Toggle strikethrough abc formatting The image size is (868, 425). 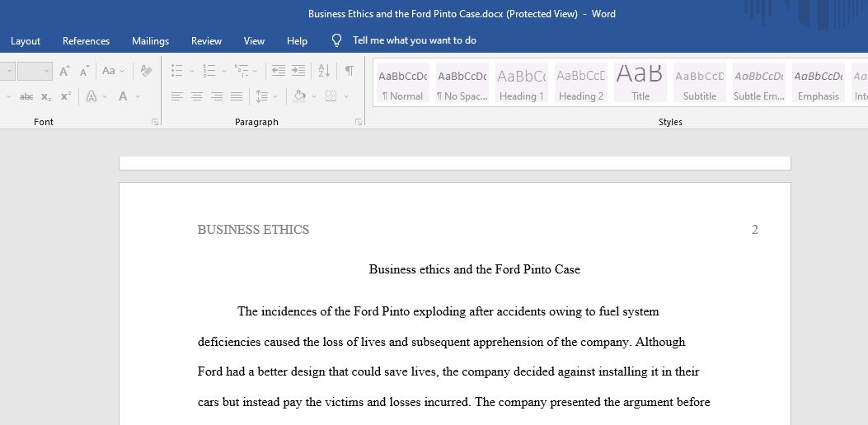point(26,96)
